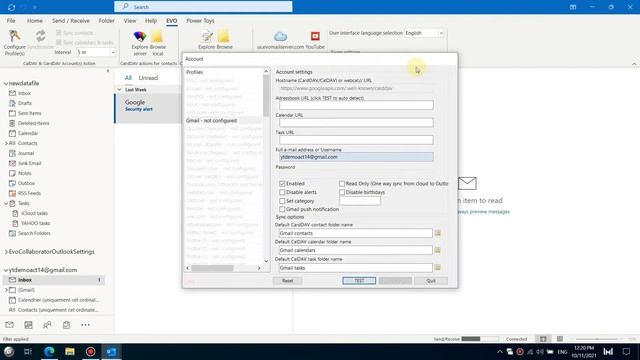
Task: Click the e-mail address or Username field
Action: [356, 157]
